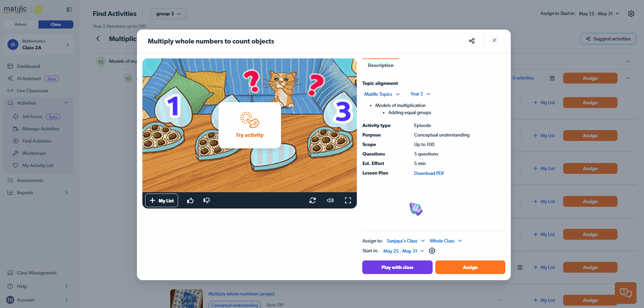The height and width of the screenshot is (308, 644).
Task: Open the Matific Topics dropdown
Action: click(382, 94)
